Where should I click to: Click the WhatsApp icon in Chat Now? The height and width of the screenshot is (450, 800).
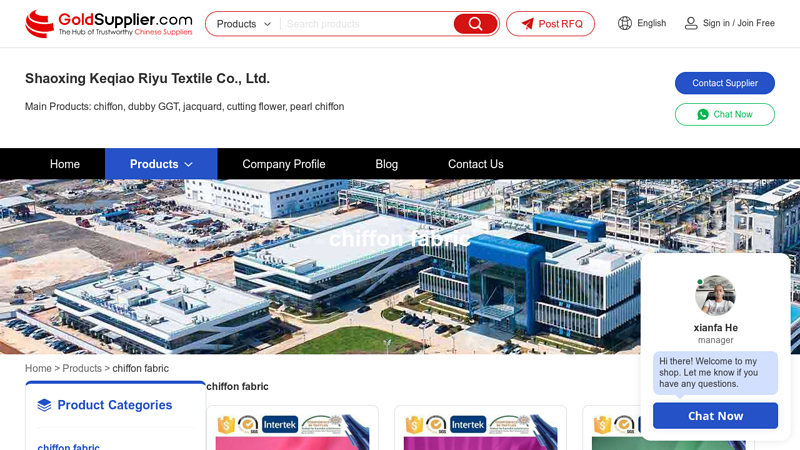pos(703,114)
